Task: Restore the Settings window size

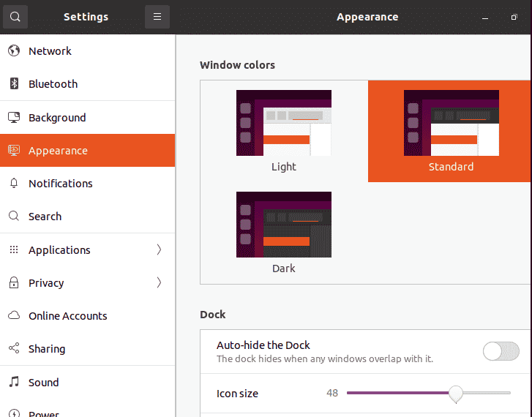Action: (514, 17)
